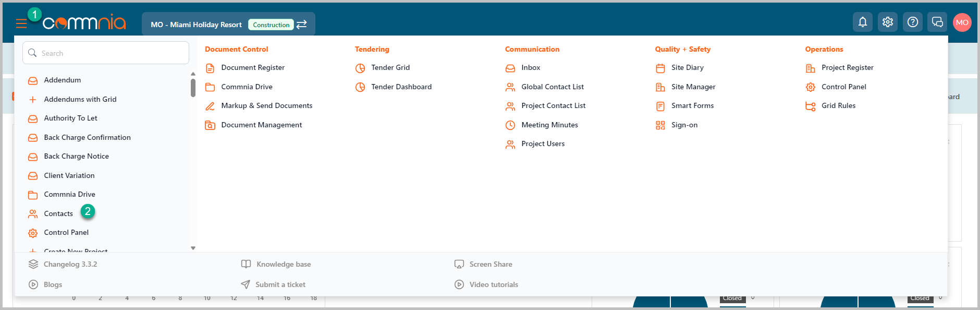
Task: Open the chat messages icon
Action: coord(937,22)
